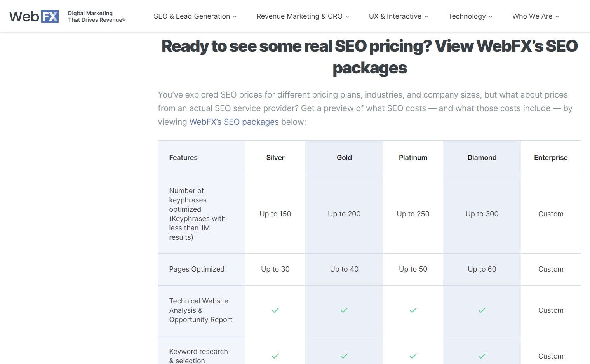Image resolution: width=590 pixels, height=364 pixels.
Task: Expand chevron next to UX & Interactive
Action: (x=426, y=17)
